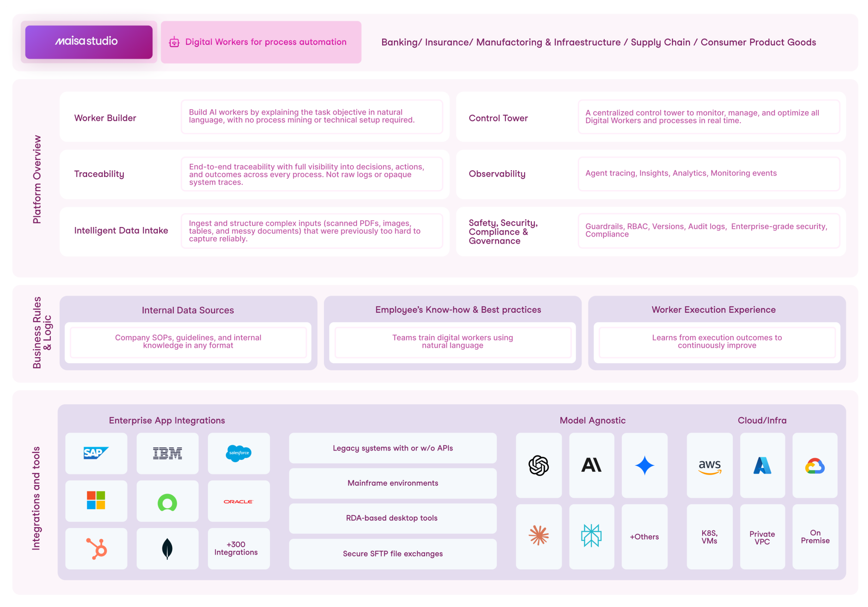Click the Google Cloud logo
Image resolution: width=868 pixels, height=607 pixels.
815,466
